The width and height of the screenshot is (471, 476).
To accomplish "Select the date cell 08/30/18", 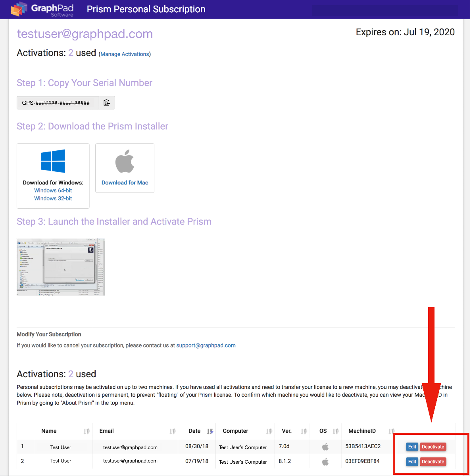I will click(x=197, y=447).
